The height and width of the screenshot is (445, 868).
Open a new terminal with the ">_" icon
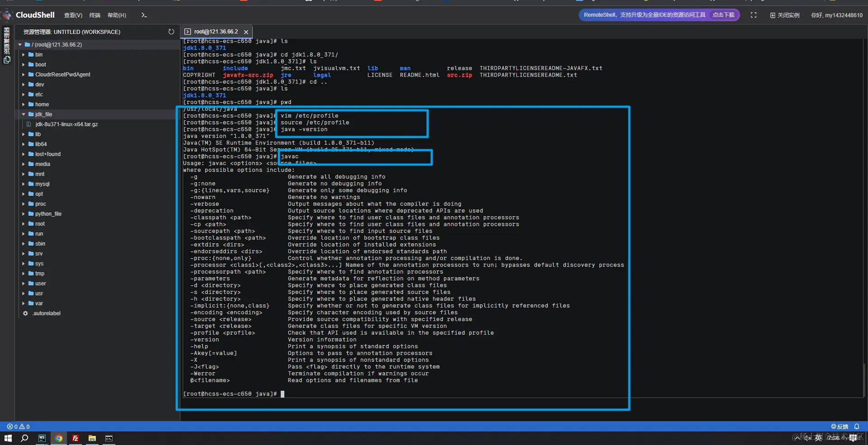coord(144,15)
